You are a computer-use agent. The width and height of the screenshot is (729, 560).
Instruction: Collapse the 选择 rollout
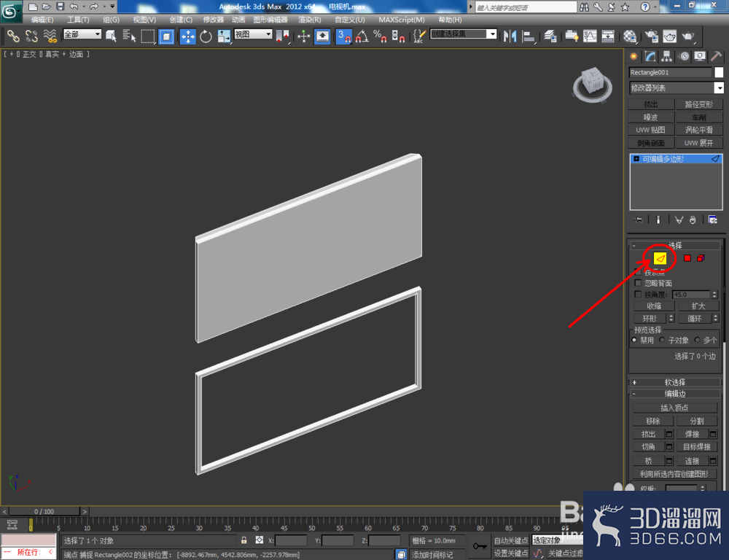[x=675, y=245]
